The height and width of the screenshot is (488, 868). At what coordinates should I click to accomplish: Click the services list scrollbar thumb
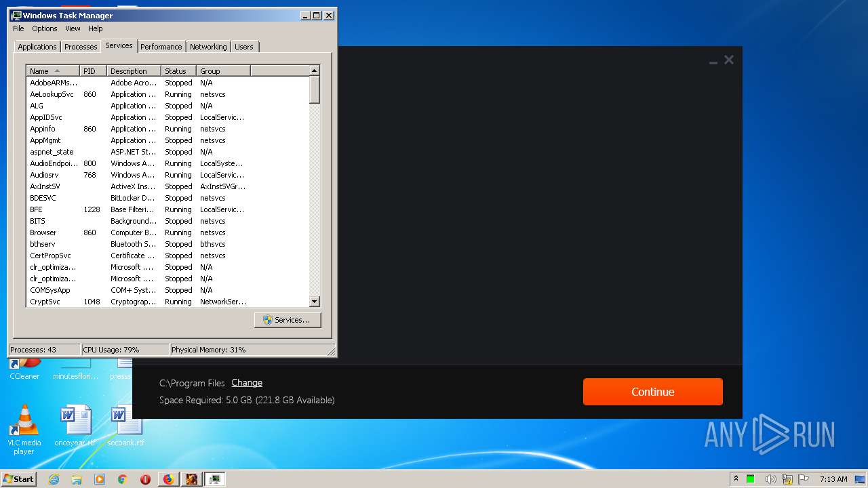[x=314, y=89]
